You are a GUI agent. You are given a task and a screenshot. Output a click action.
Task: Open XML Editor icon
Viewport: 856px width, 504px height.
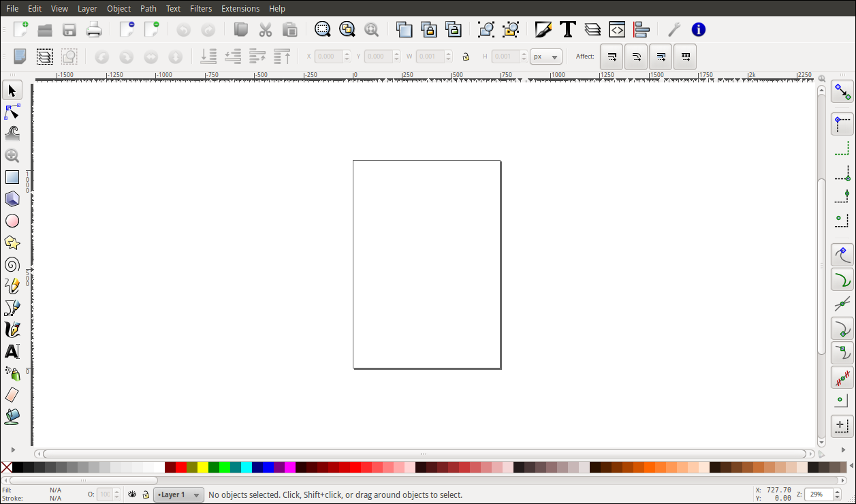tap(617, 29)
